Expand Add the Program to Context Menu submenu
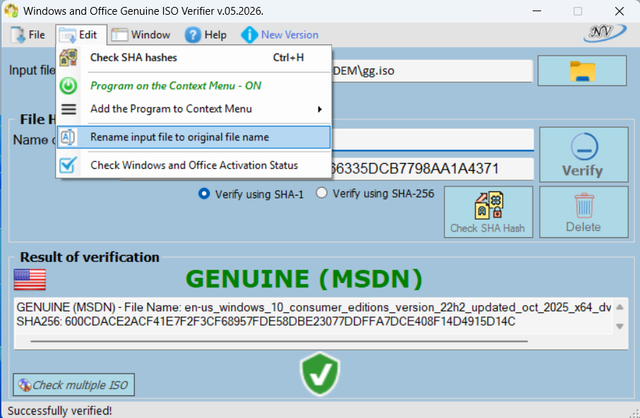The height and width of the screenshot is (418, 640). click(194, 109)
